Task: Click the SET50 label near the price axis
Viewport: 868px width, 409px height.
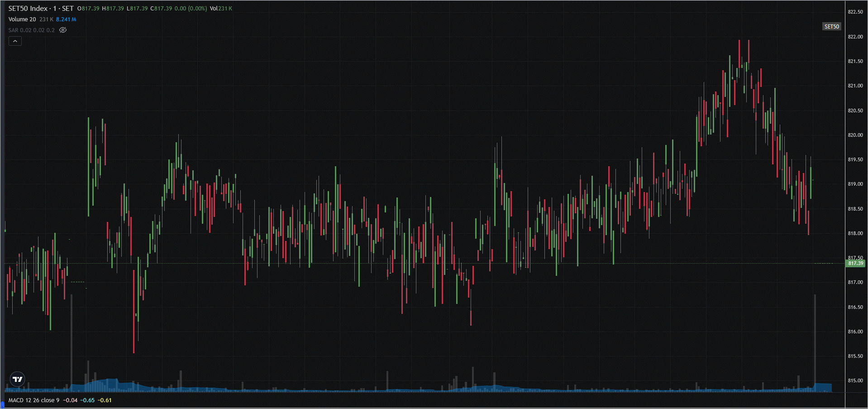Action: 831,26
